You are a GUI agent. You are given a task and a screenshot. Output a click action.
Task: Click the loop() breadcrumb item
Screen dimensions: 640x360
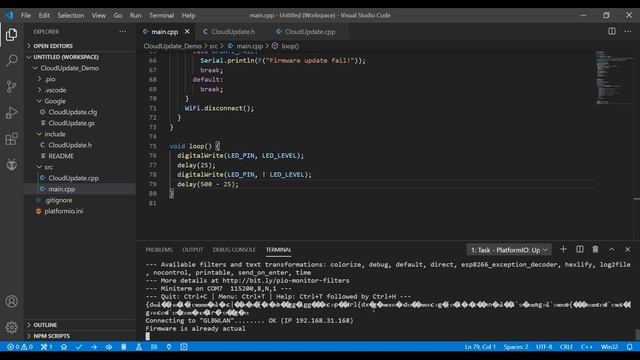(286, 46)
